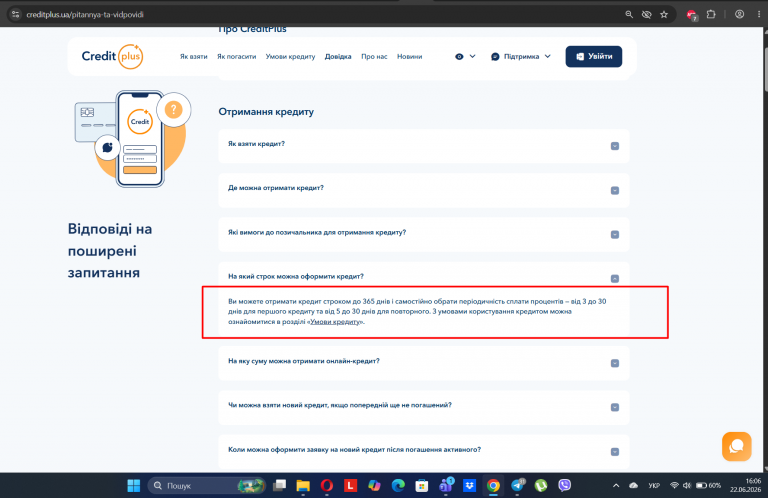This screenshot has height=498, width=768.
Task: Open the red browser extension icon
Action: [692, 15]
